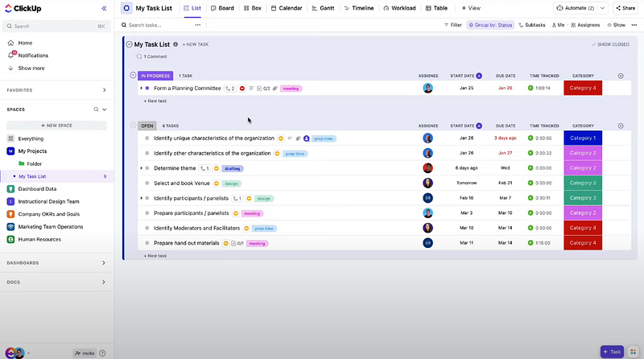
Task: Click + NEW SPACE button
Action: (x=56, y=126)
